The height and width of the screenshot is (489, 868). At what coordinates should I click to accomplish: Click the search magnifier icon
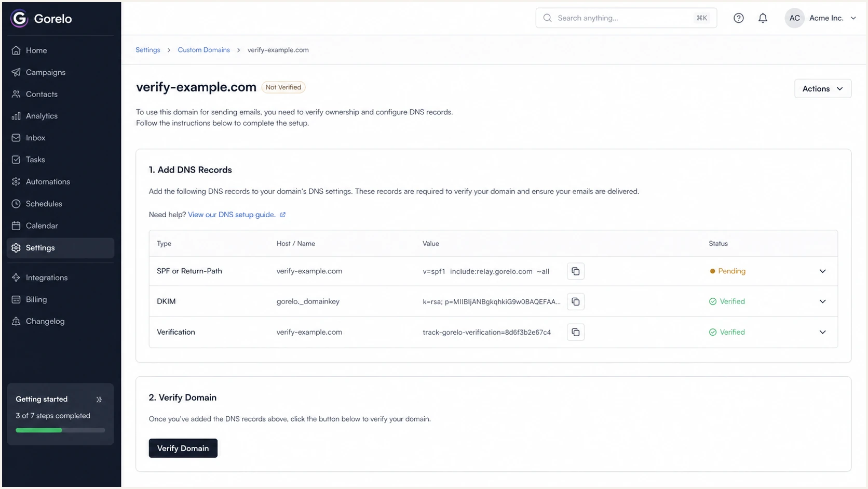coord(547,18)
